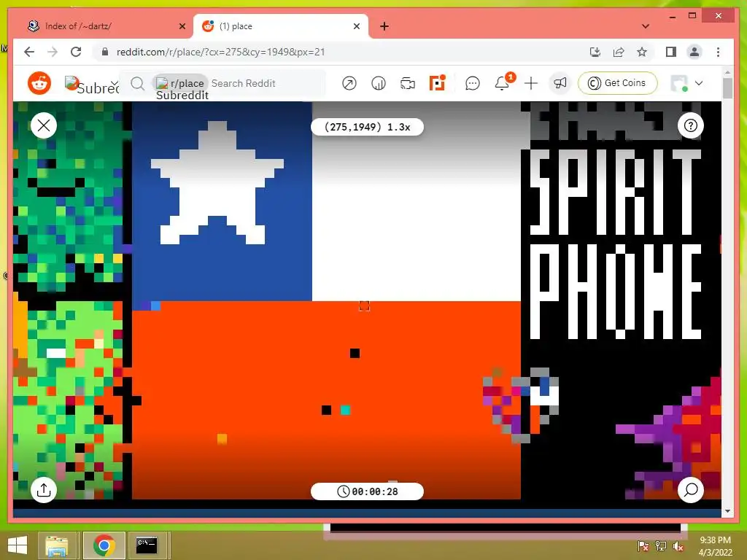
Task: Go back in browser history
Action: pos(29,52)
